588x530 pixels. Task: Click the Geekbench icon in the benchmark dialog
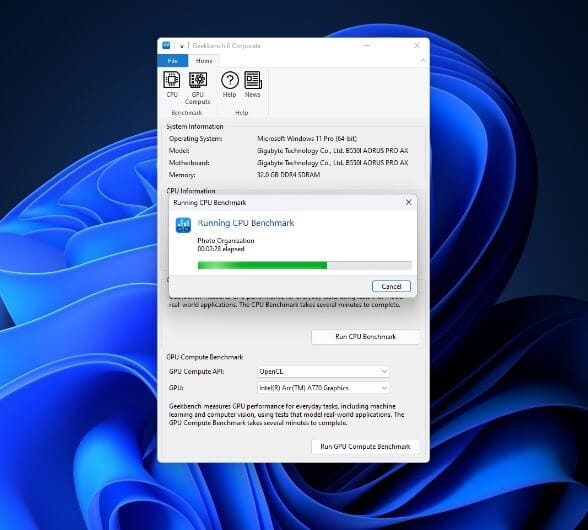(183, 225)
